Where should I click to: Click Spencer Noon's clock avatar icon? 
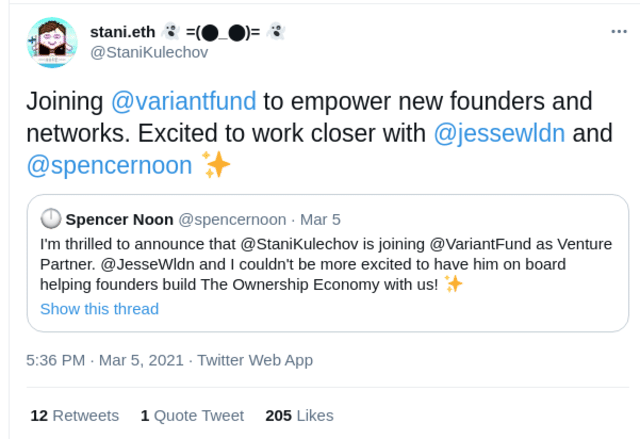coord(51,218)
